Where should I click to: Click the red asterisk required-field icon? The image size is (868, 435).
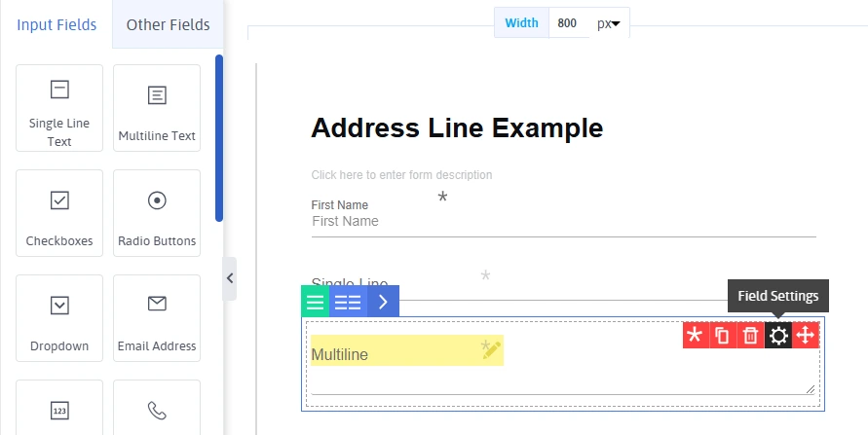(x=695, y=336)
